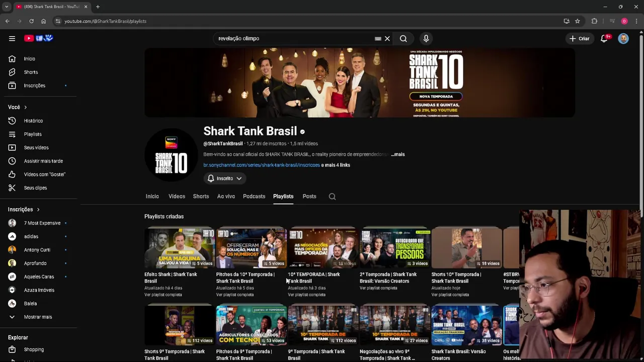Switch to channel Vídeos tab

pyautogui.click(x=177, y=197)
